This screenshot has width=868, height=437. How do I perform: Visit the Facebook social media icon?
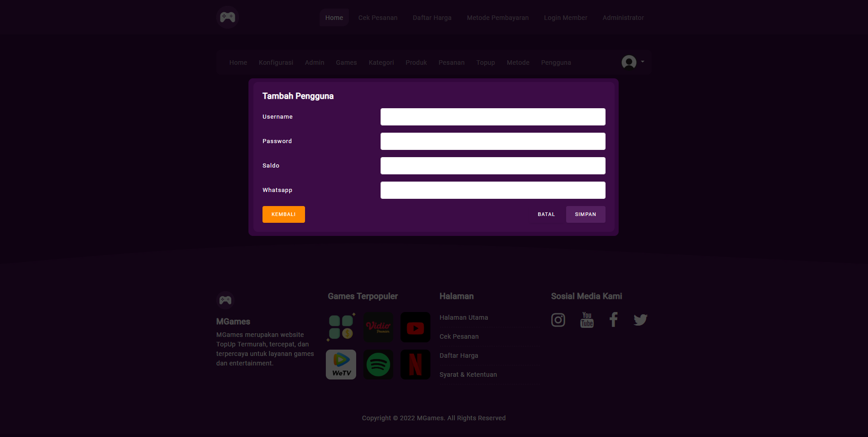(613, 320)
